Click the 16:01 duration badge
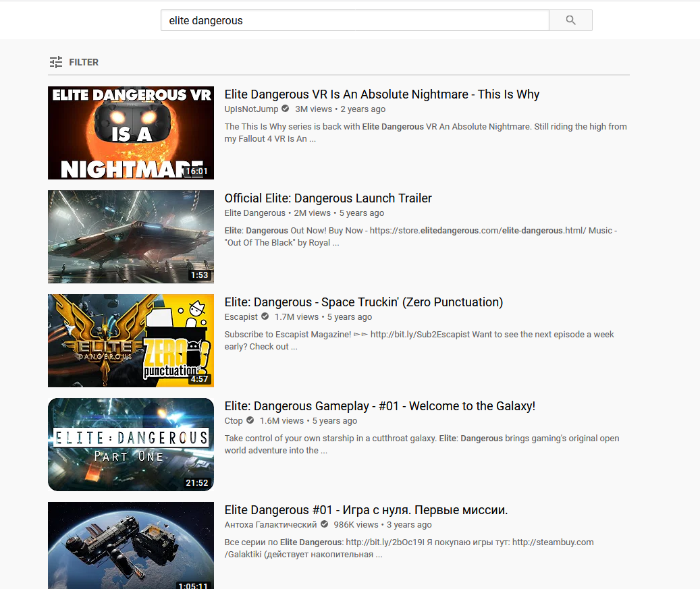 pos(197,171)
